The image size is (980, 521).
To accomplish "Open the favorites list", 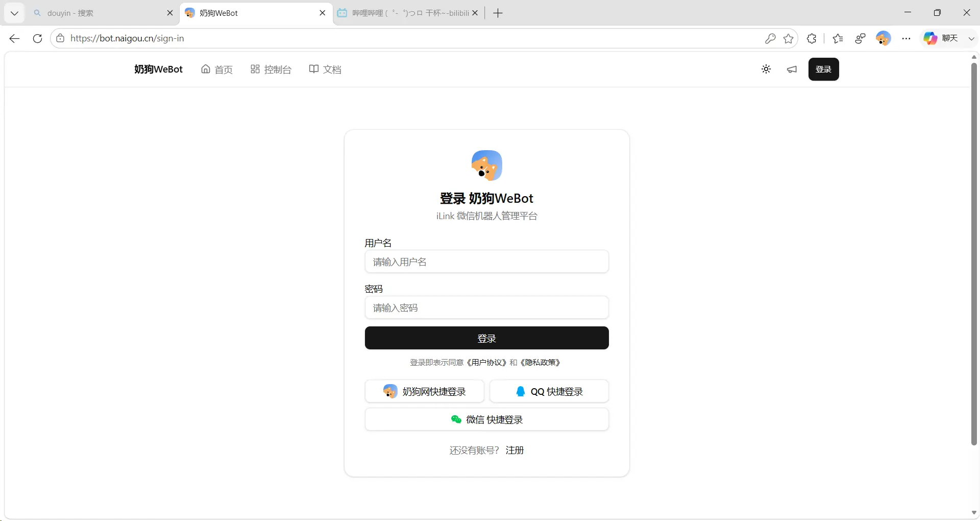I will 838,38.
